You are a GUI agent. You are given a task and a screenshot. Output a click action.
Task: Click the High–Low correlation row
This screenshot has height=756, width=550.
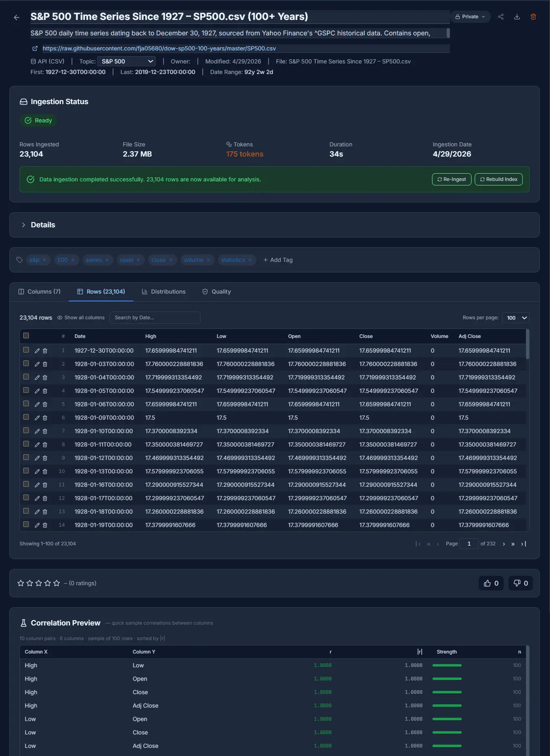tap(273, 665)
